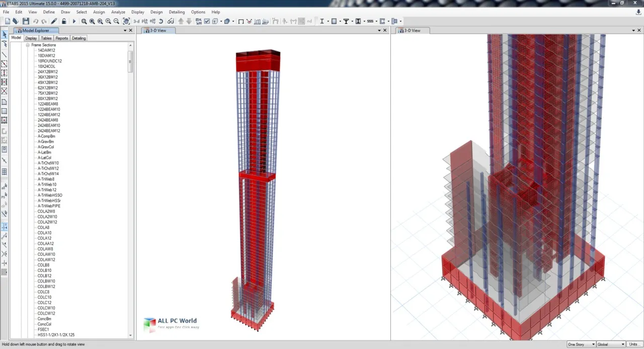Open the Analyze menu
This screenshot has height=349, width=644.
[118, 12]
